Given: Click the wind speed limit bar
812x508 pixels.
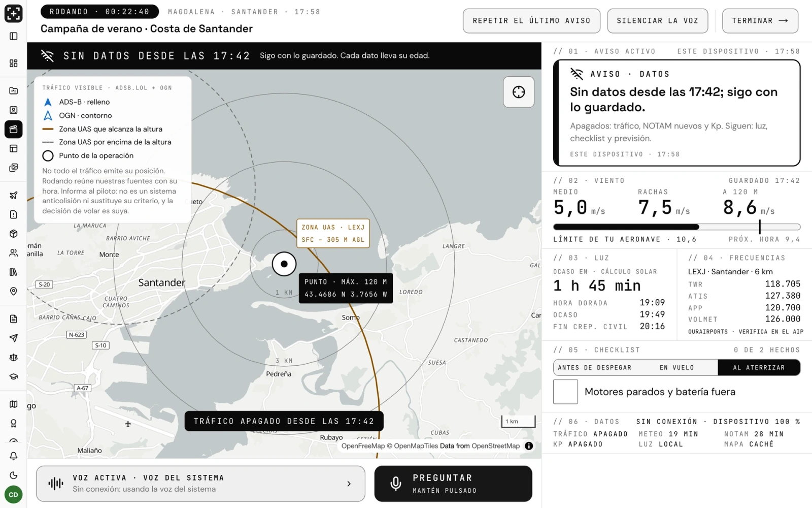Looking at the screenshot, I should tap(676, 227).
